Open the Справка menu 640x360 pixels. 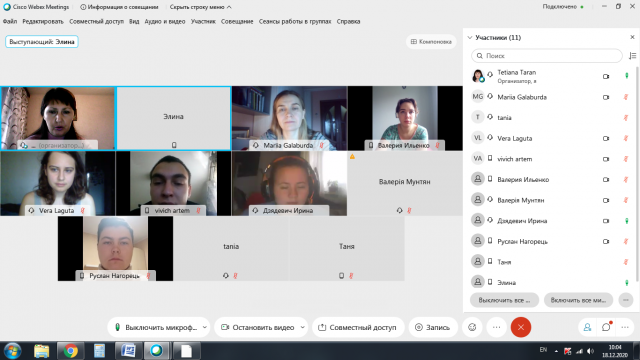click(x=348, y=21)
